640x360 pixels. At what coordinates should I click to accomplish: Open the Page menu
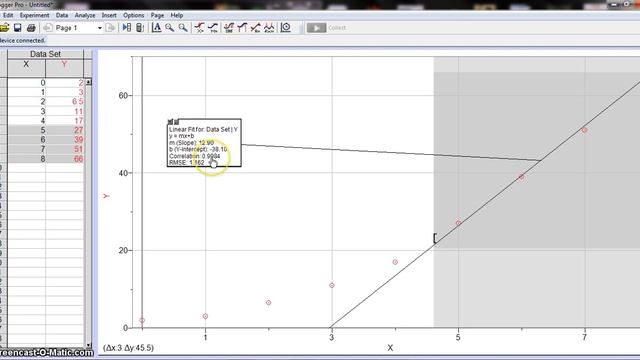[x=157, y=15]
